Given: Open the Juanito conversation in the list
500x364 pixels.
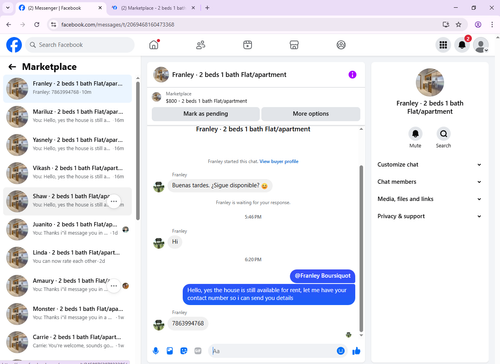Looking at the screenshot, I should point(67,229).
